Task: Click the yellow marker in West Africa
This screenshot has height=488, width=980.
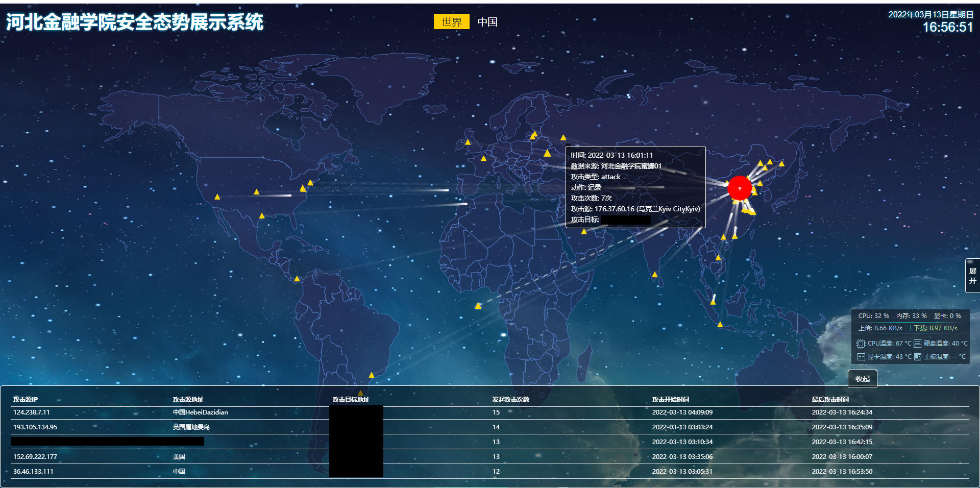Action: click(478, 305)
